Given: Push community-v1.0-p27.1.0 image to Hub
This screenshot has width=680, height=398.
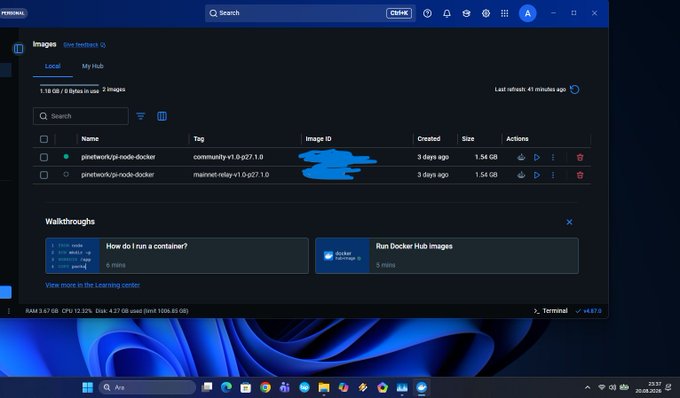Looking at the screenshot, I should tap(521, 157).
